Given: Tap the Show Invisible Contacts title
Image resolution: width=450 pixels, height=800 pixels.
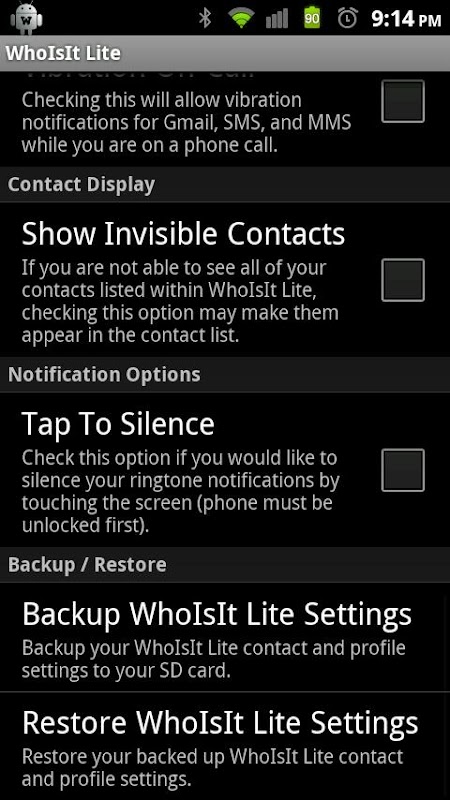Looking at the screenshot, I should [184, 234].
